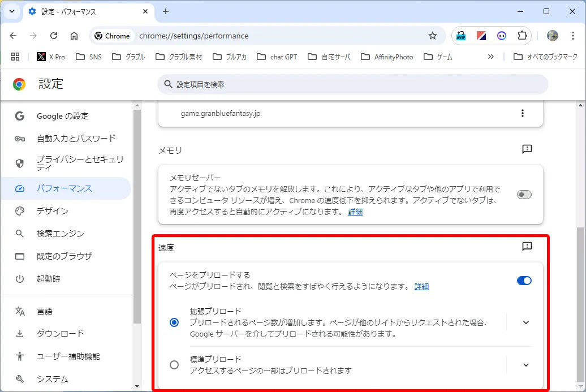586x392 pixels.
Task: Expand 標準プリロード details chevron
Action: 526,365
